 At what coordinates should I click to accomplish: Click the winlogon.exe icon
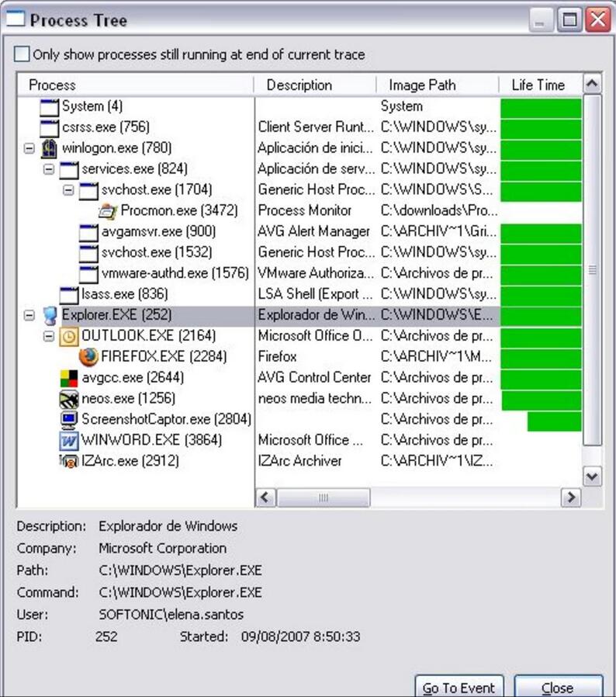point(50,148)
